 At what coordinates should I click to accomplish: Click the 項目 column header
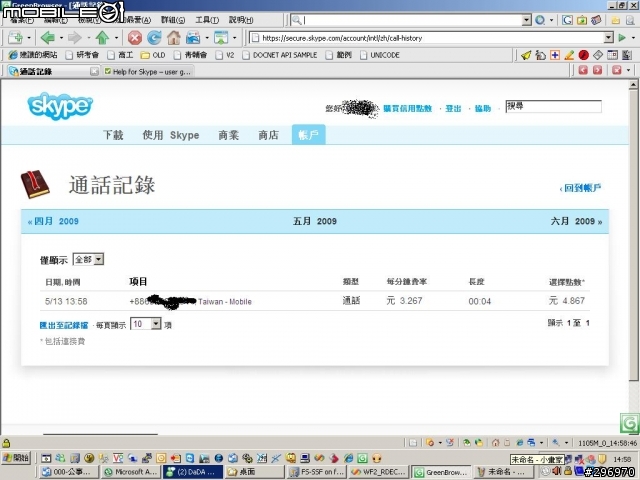[138, 282]
